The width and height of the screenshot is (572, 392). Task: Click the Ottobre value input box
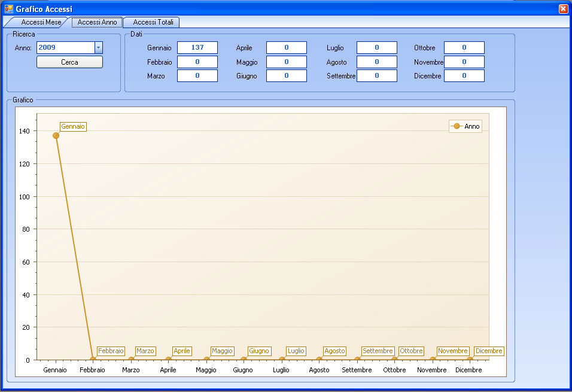(x=464, y=48)
